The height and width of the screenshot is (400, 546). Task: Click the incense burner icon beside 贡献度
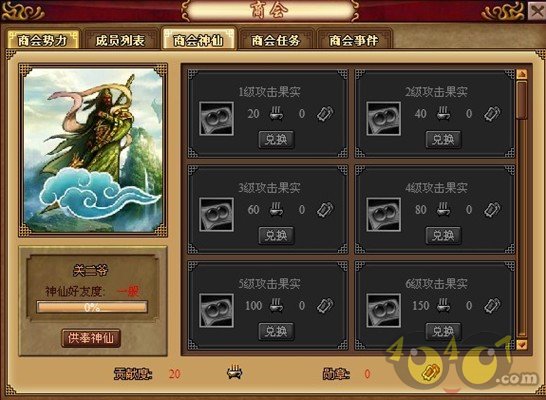234,372
